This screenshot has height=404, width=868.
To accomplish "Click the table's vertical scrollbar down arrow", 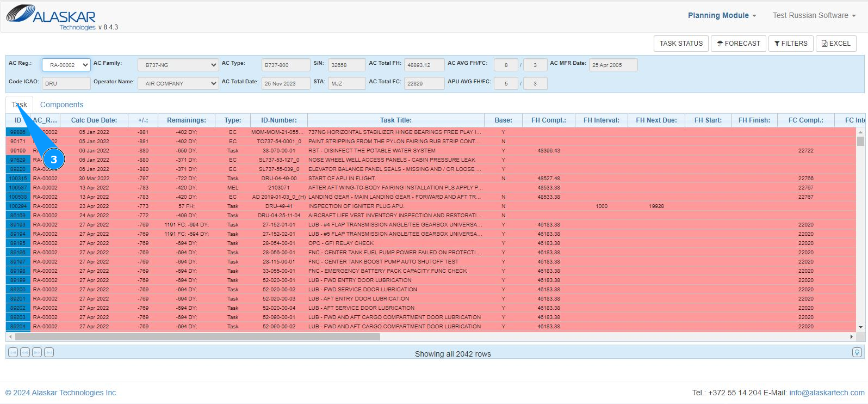I will click(860, 327).
